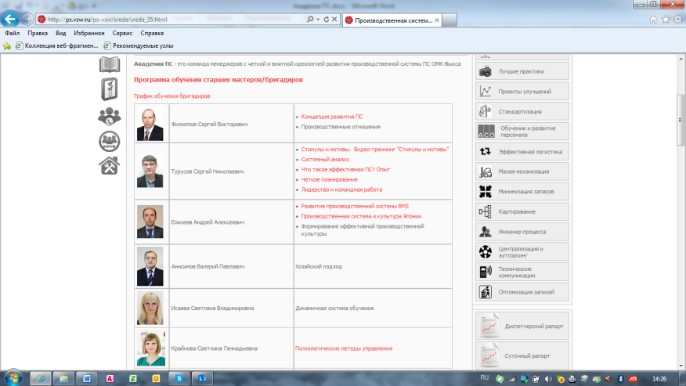Image resolution: width=686 pixels, height=386 pixels.
Task: Click the search magnifier in address bar
Action: pos(310,19)
